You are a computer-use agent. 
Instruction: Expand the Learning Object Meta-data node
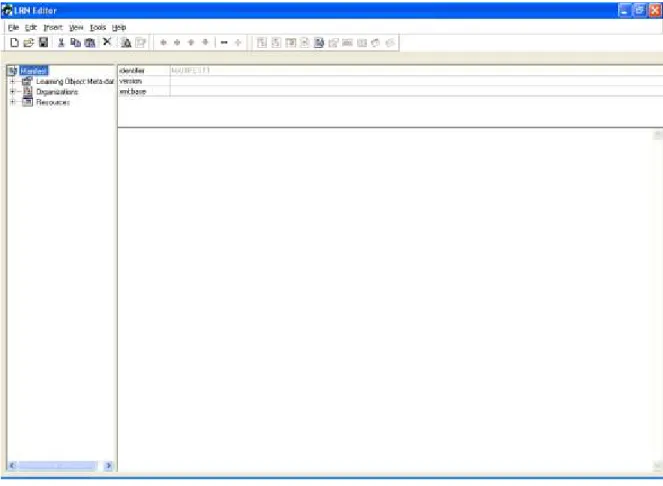tap(13, 81)
